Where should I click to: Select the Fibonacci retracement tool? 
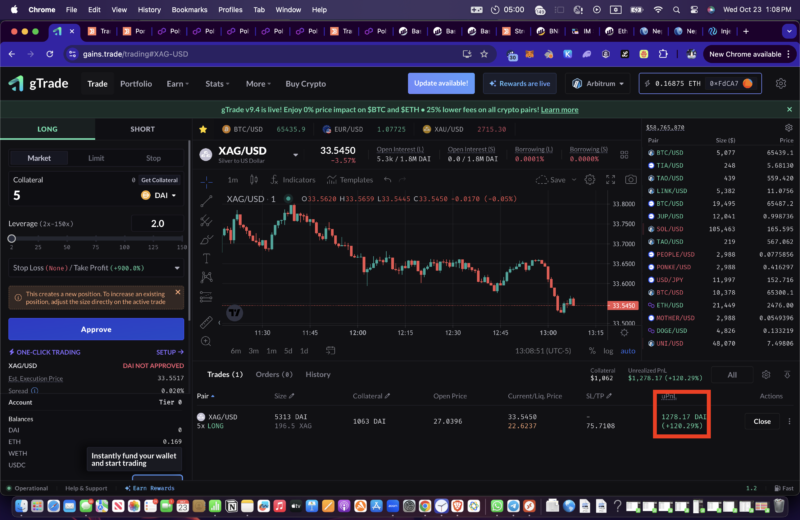207,221
